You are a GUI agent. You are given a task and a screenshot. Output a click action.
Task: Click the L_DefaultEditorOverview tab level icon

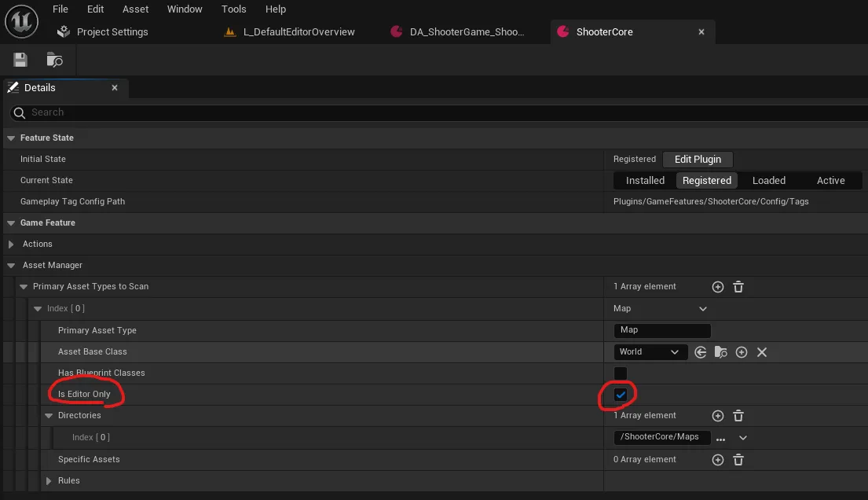click(x=229, y=31)
